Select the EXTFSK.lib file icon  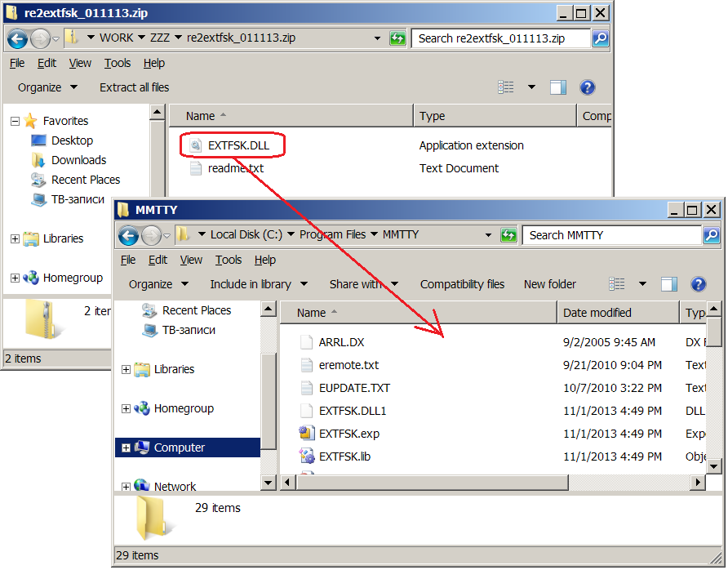coord(306,456)
